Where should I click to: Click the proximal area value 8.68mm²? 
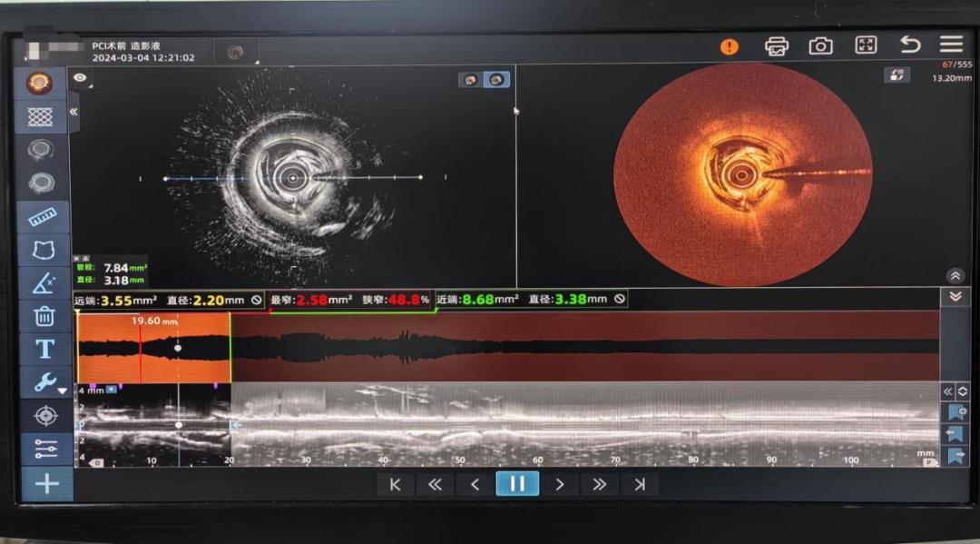491,300
